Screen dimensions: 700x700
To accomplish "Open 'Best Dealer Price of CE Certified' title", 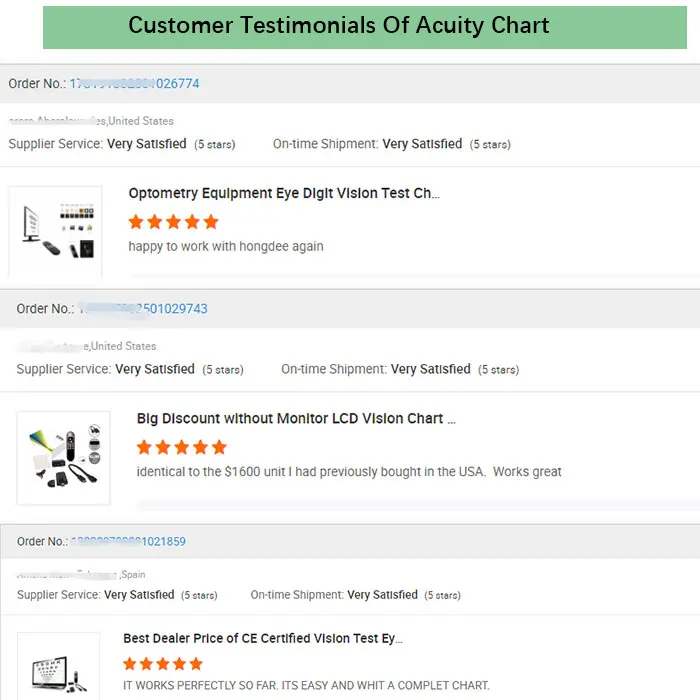I will 263,638.
